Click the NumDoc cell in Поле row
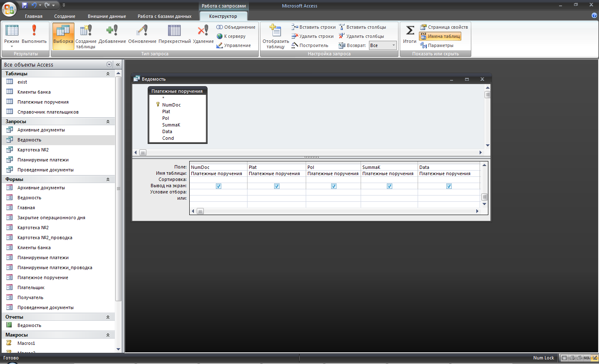 [218, 167]
